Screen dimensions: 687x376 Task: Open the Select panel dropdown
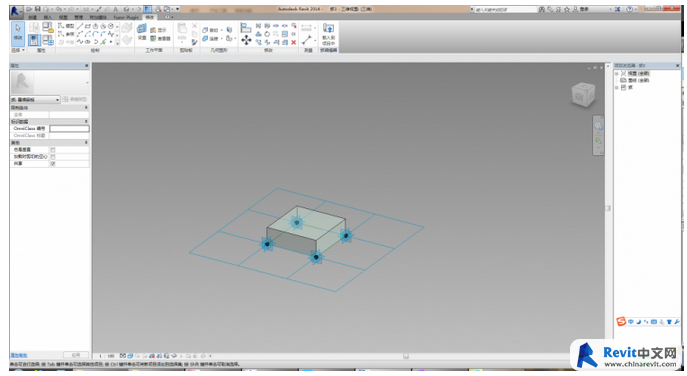click(18, 50)
